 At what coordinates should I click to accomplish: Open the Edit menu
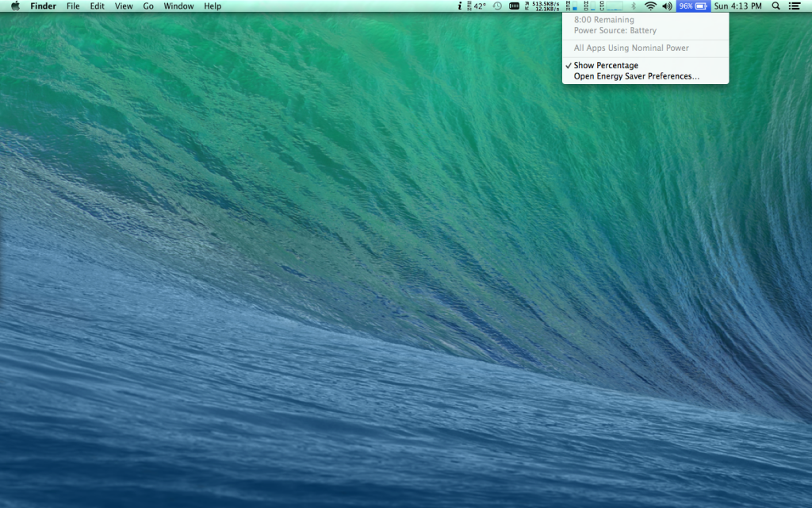coord(97,6)
